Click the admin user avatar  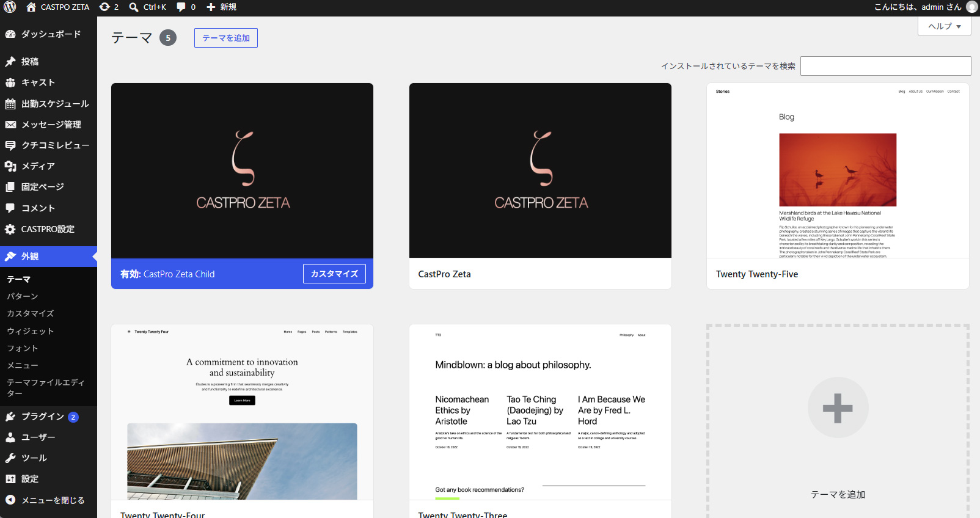click(972, 7)
